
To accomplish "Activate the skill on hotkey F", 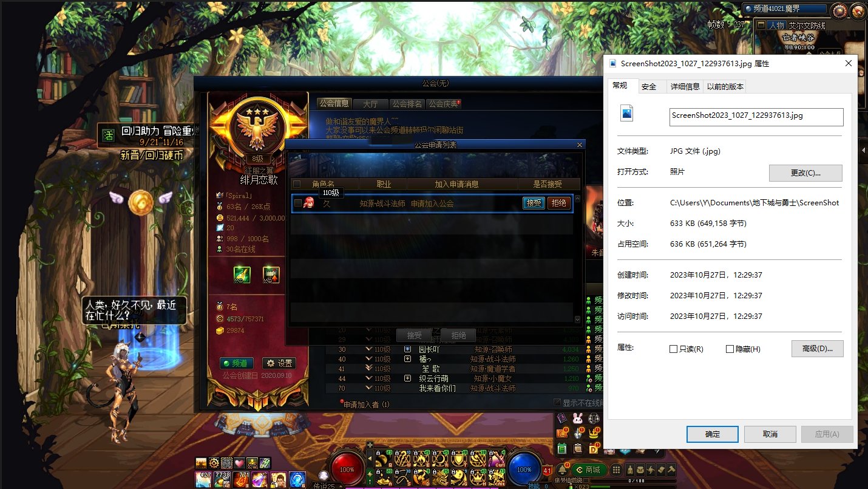I will pyautogui.click(x=441, y=477).
